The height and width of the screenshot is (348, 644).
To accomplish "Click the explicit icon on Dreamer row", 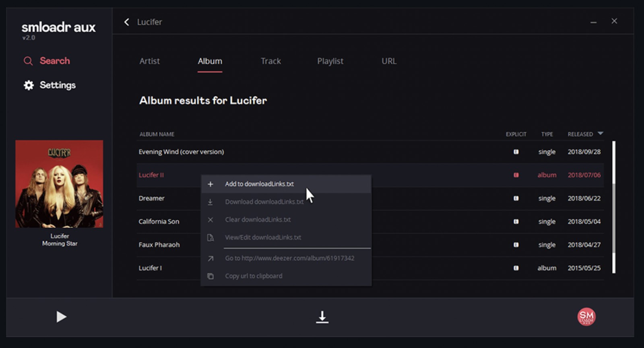I will point(516,198).
